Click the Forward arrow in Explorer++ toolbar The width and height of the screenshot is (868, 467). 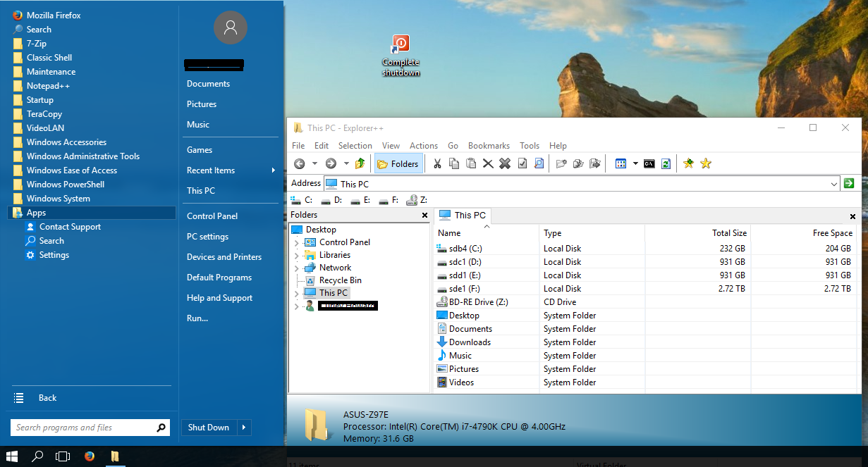coord(331,163)
